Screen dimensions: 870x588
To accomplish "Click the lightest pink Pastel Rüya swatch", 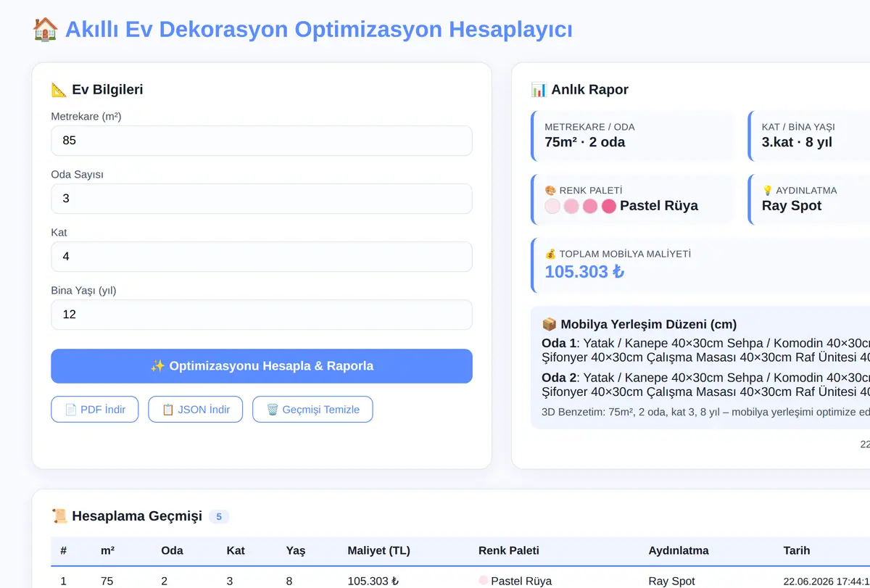I will pos(552,206).
